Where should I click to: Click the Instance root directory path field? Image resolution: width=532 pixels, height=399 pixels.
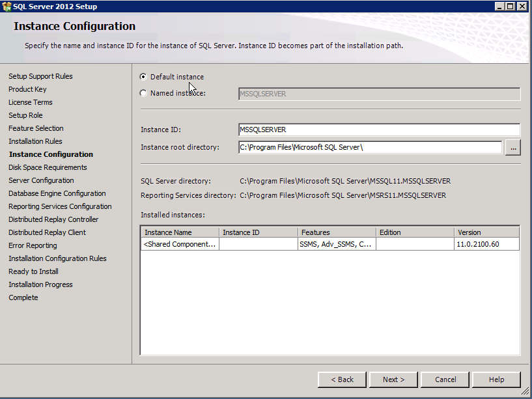tap(370, 147)
